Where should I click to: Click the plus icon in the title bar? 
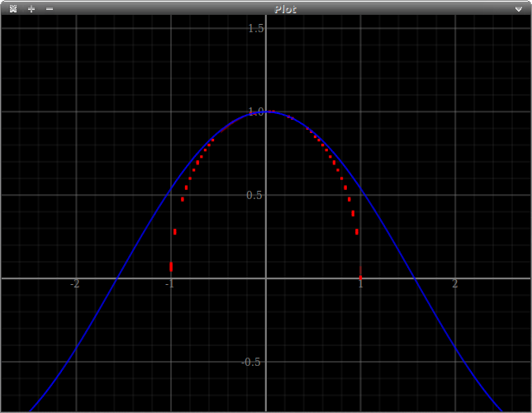[31, 8]
